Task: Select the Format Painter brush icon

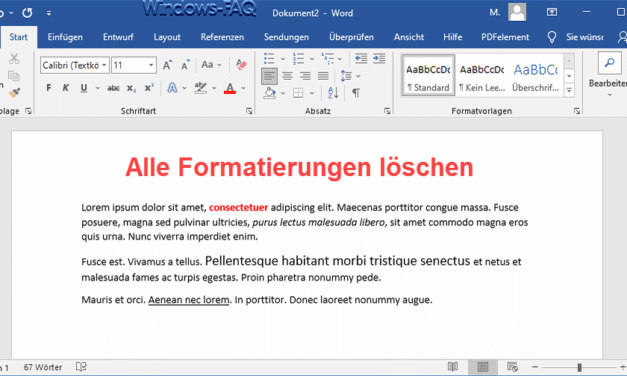Action: (x=14, y=93)
